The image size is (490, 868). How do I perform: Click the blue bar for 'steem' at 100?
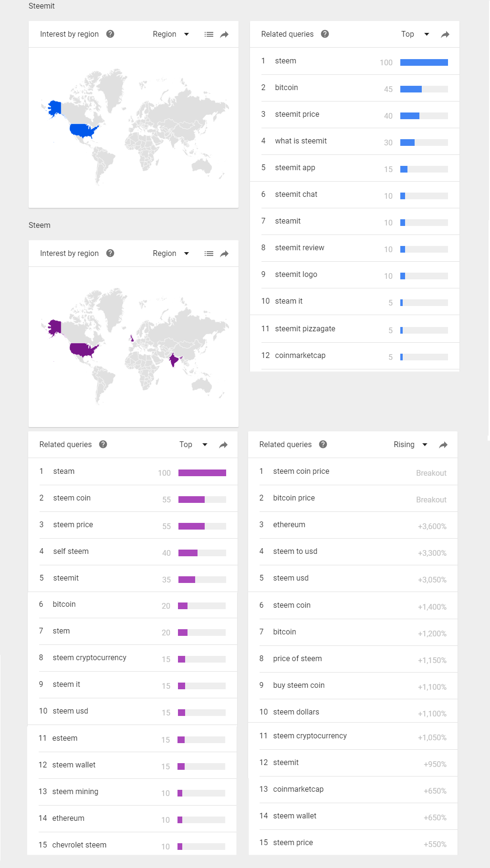point(424,62)
